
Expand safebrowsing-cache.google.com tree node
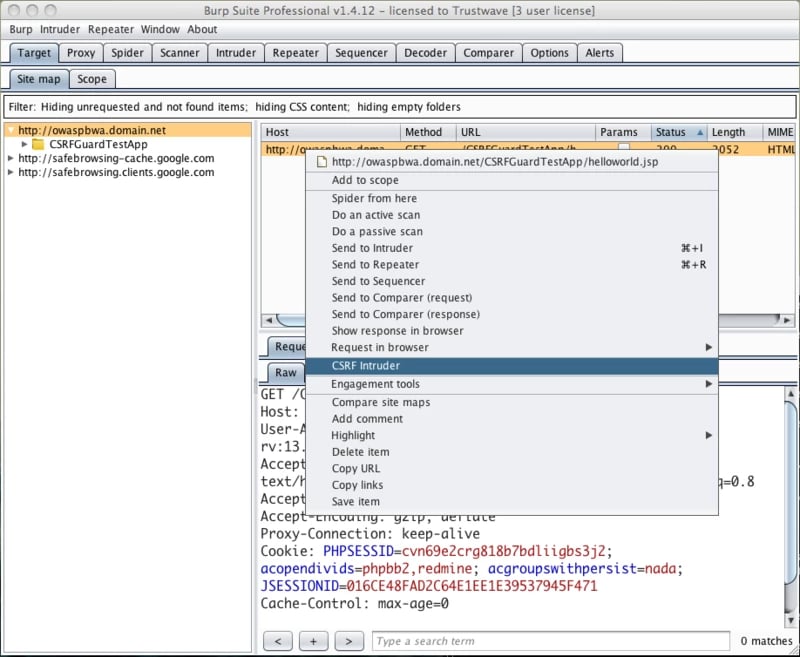pos(11,158)
